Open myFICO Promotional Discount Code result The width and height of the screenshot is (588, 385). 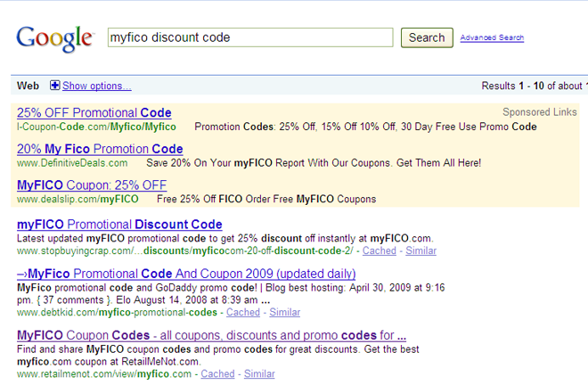click(x=119, y=225)
